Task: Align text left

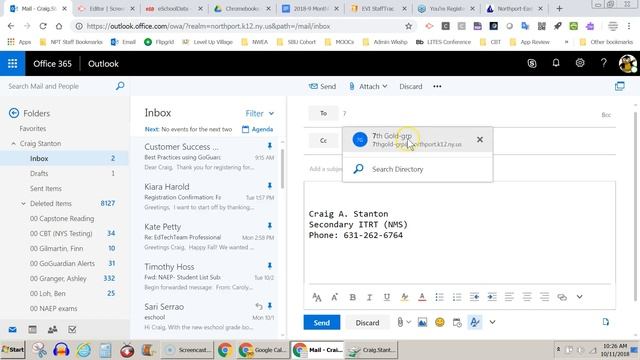Action: [x=509, y=297]
